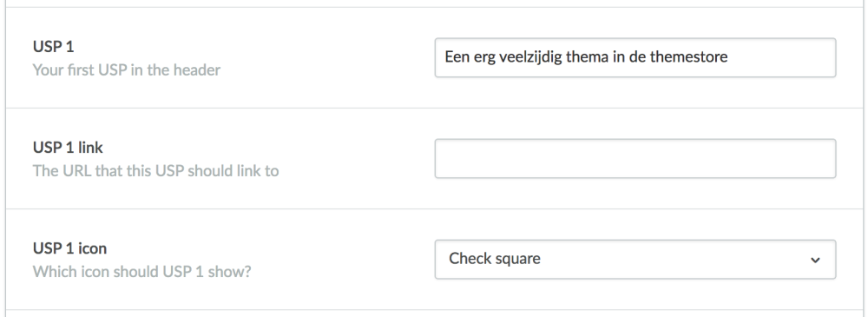The image size is (868, 317).
Task: Click 'Your first USP in the header' description
Action: pos(126,69)
